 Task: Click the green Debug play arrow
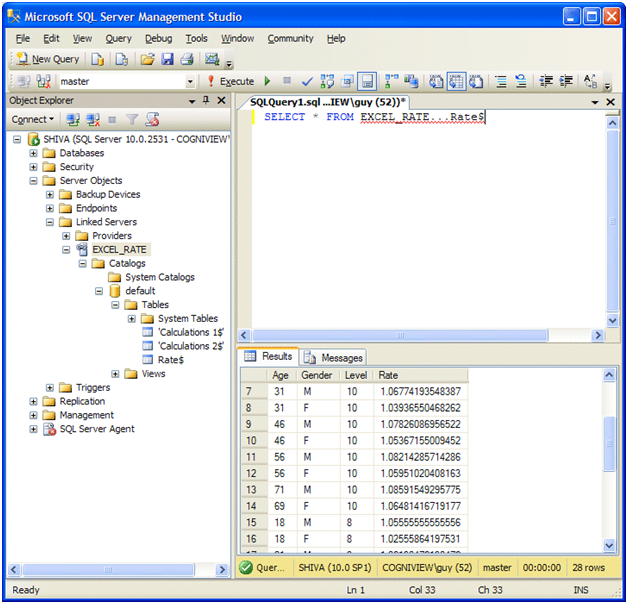point(268,81)
